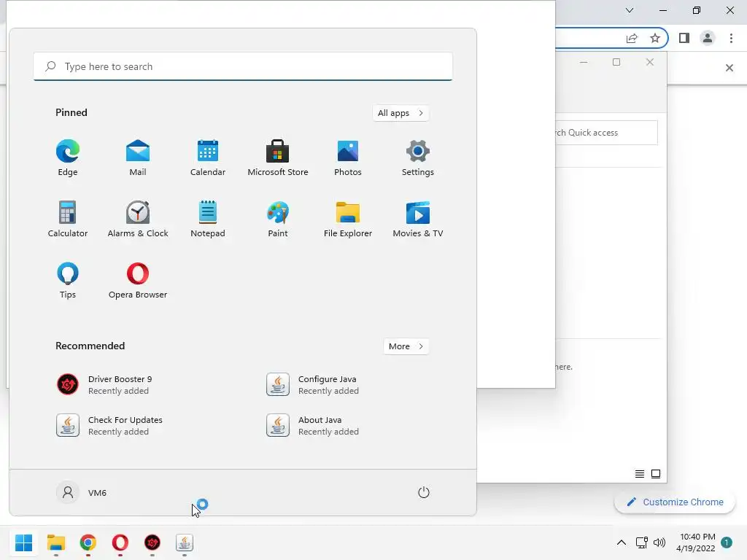
Task: Switch to Chrome on the taskbar
Action: pyautogui.click(x=88, y=542)
